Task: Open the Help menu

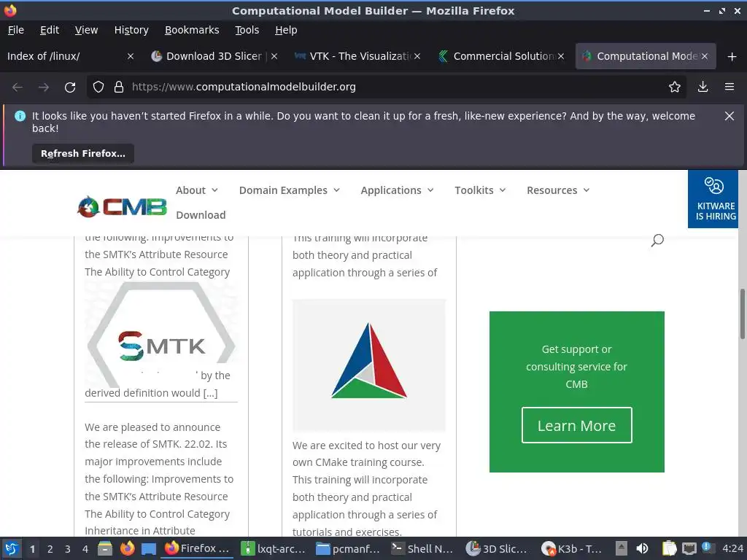Action: tap(286, 30)
